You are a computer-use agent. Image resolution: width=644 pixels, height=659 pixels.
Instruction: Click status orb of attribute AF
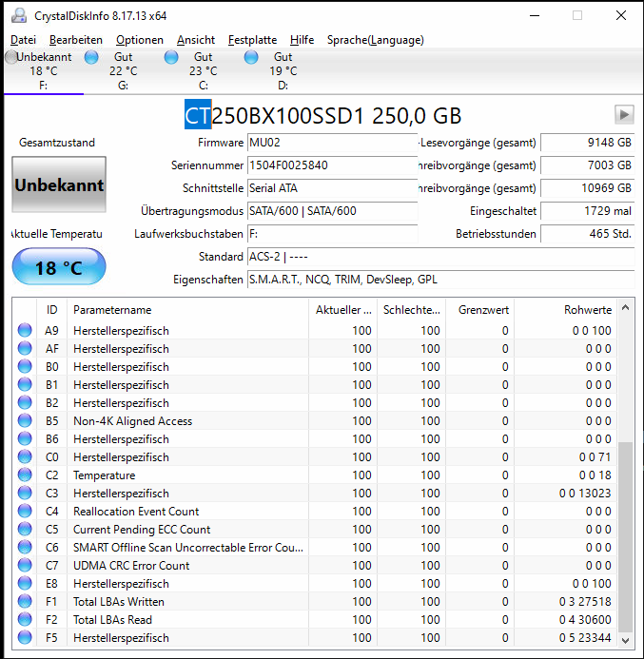click(x=25, y=348)
